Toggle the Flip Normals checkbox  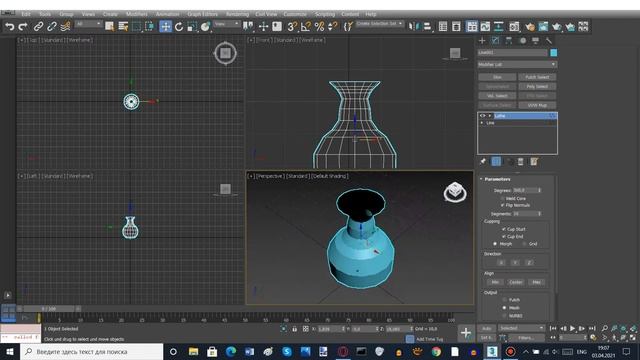click(502, 205)
